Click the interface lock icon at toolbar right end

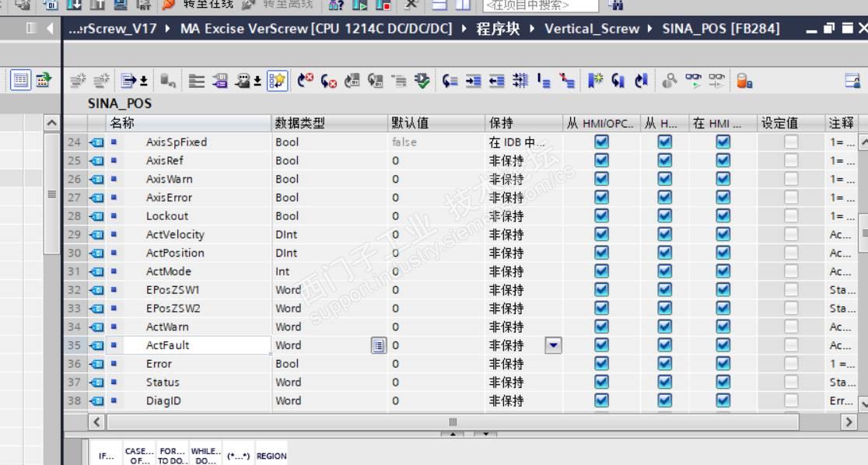[852, 82]
